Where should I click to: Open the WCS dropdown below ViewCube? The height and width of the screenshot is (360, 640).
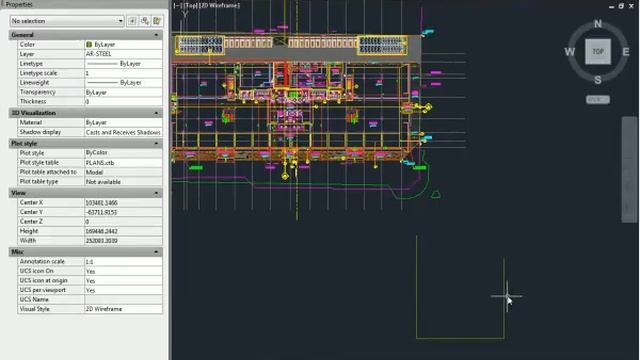[598, 100]
